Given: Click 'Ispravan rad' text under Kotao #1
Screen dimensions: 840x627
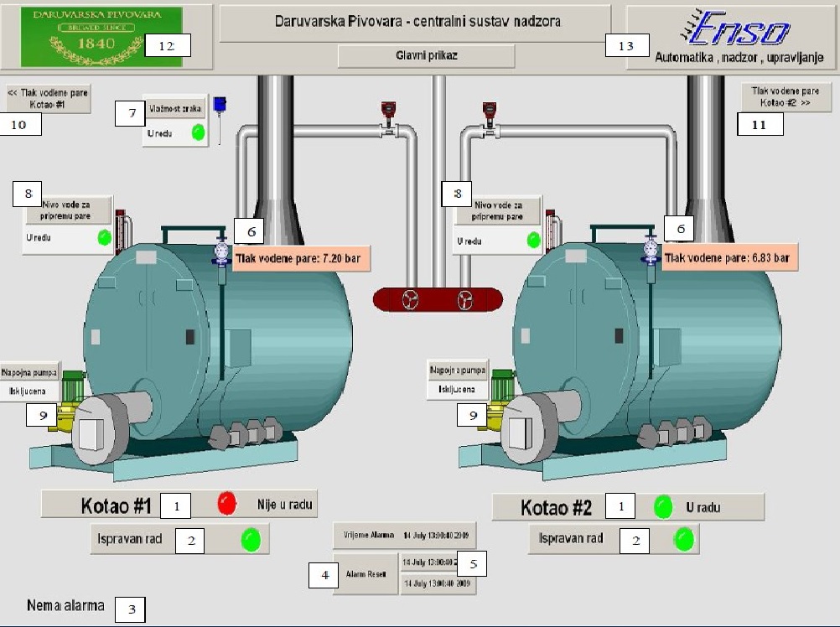Looking at the screenshot, I should 129,539.
